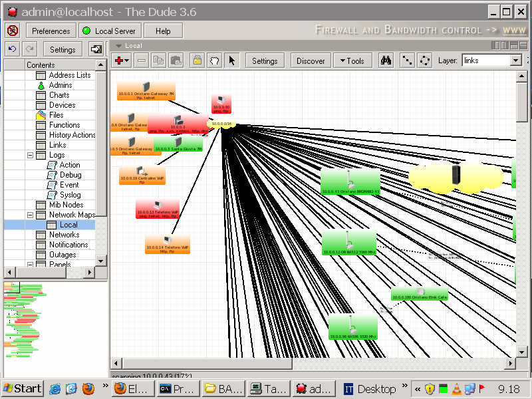
Task: Click the Windows Start button
Action: 23,388
